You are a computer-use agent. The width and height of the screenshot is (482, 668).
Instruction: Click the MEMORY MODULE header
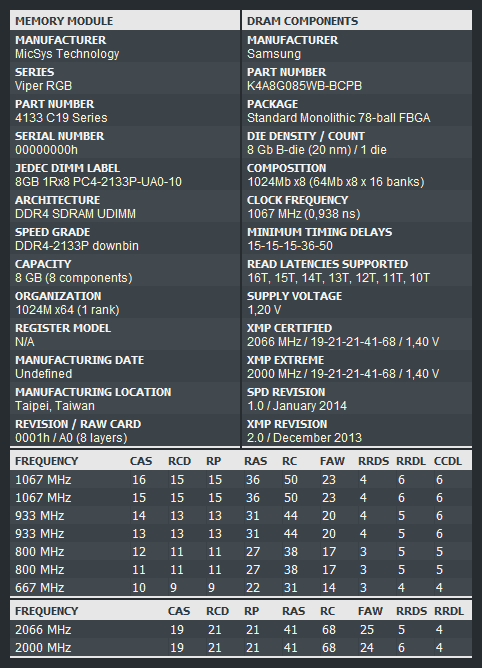125,20
